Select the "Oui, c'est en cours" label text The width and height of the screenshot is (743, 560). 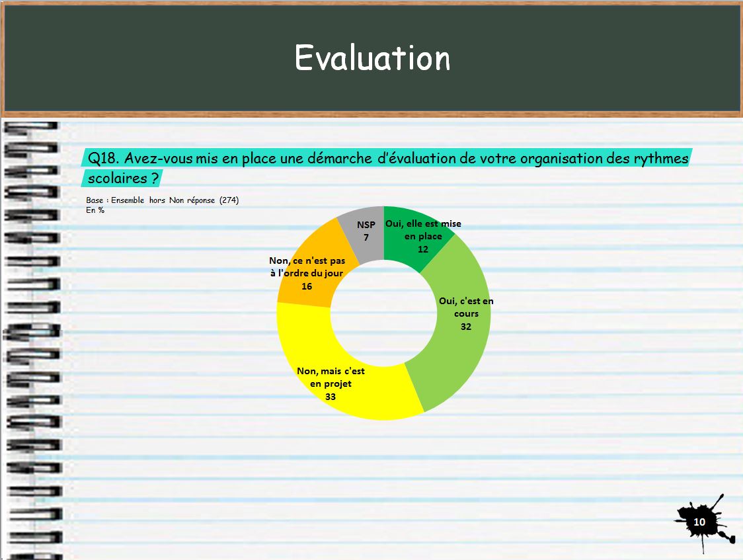point(466,307)
